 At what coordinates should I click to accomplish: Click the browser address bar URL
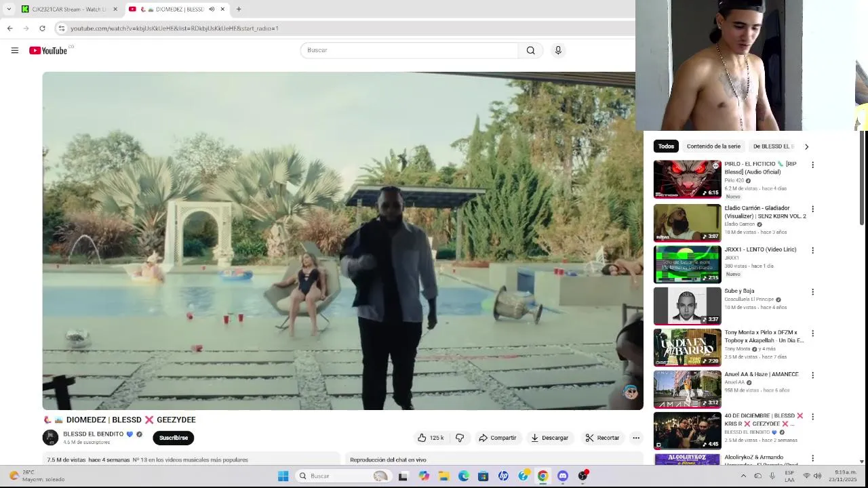(x=174, y=28)
